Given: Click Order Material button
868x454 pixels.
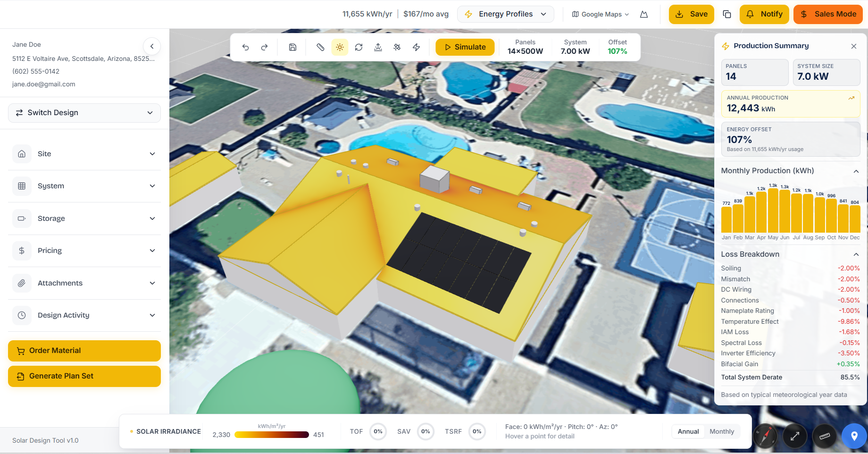Looking at the screenshot, I should (84, 351).
